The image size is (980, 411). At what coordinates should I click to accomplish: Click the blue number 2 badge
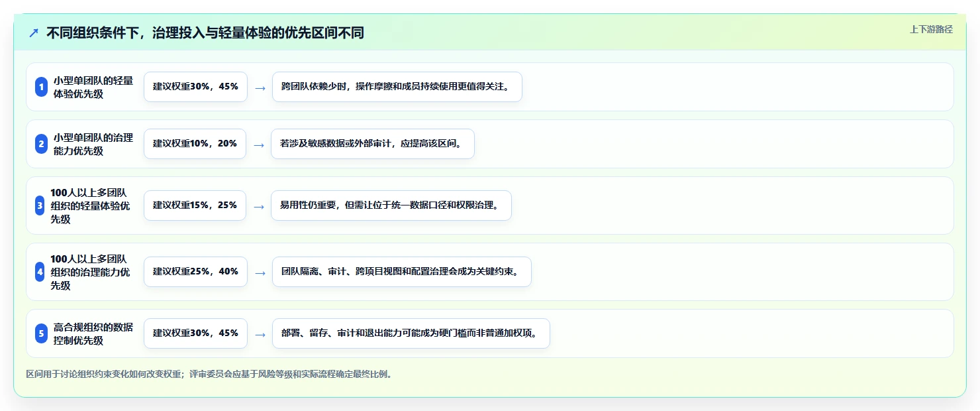coord(41,144)
